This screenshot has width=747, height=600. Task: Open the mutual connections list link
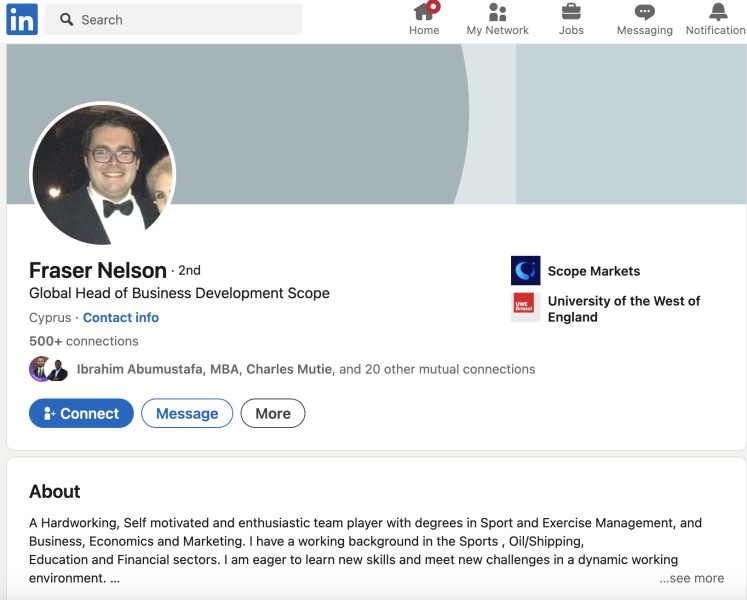(x=305, y=369)
